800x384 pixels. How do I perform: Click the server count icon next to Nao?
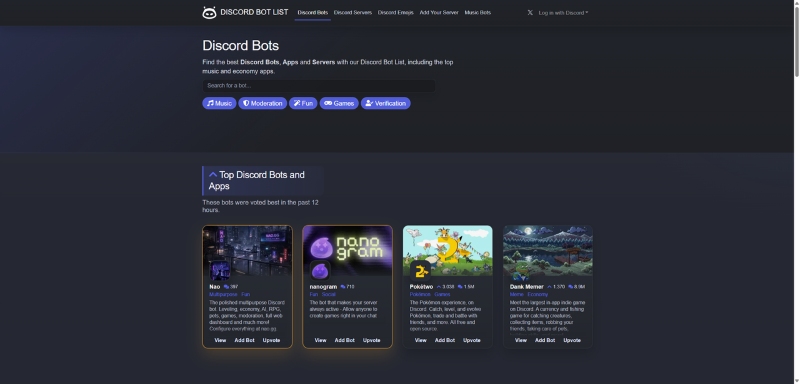[226, 287]
